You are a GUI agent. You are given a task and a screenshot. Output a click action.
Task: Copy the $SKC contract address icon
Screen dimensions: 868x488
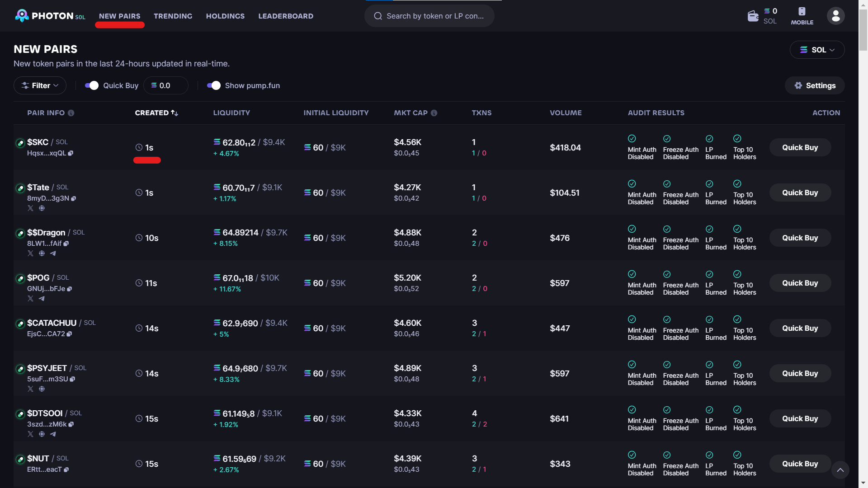71,153
